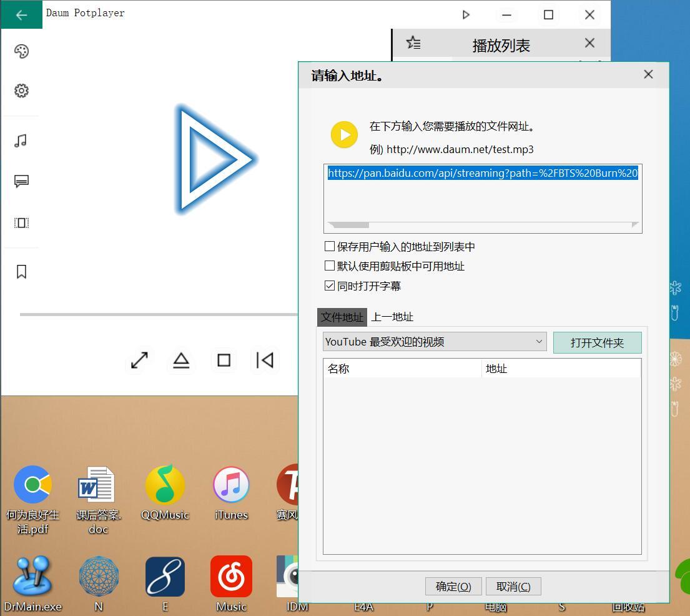
Task: Switch to the 文件地址 tab
Action: 342,317
